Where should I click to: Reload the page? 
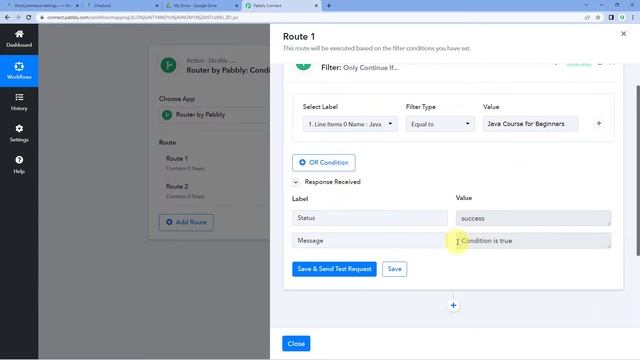(29, 18)
